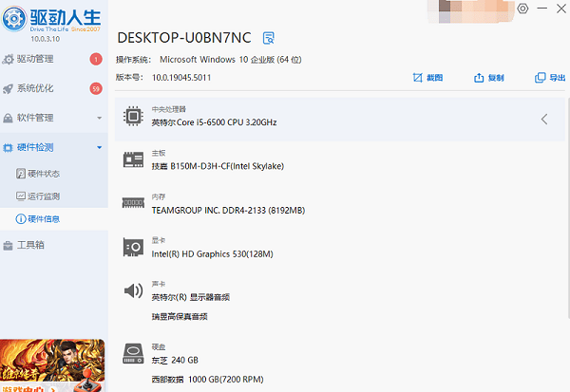Click the 中央处理器 CPU chip icon
Viewport: 570px width, 392px height.
[133, 116]
